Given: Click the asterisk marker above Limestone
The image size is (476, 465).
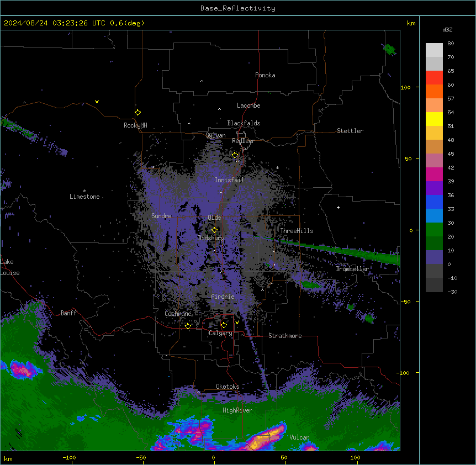Looking at the screenshot, I should 84,191.
